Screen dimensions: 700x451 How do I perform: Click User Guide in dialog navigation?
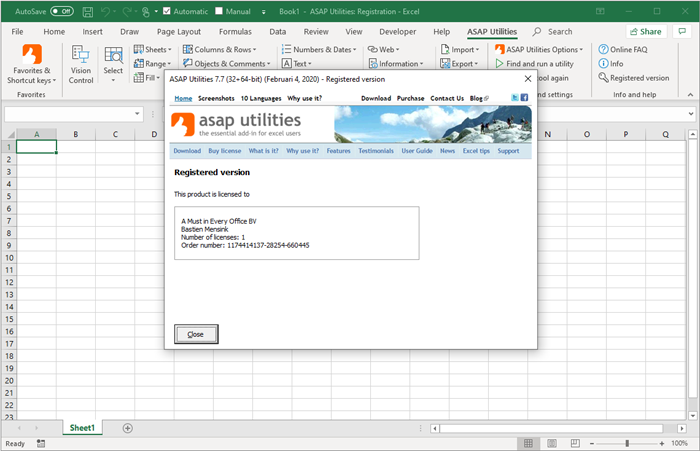pos(417,151)
